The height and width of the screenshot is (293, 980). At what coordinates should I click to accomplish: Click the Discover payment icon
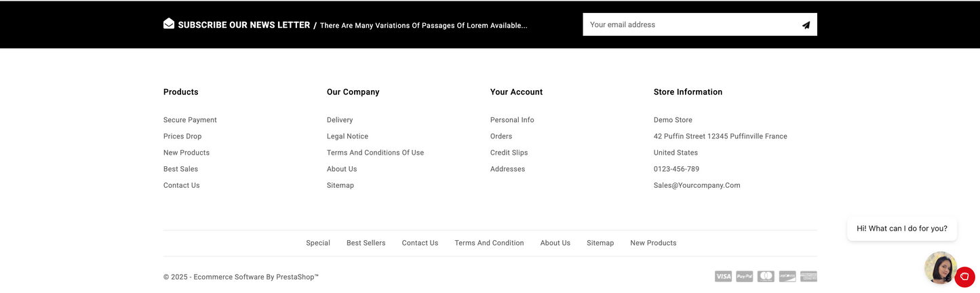pyautogui.click(x=787, y=277)
